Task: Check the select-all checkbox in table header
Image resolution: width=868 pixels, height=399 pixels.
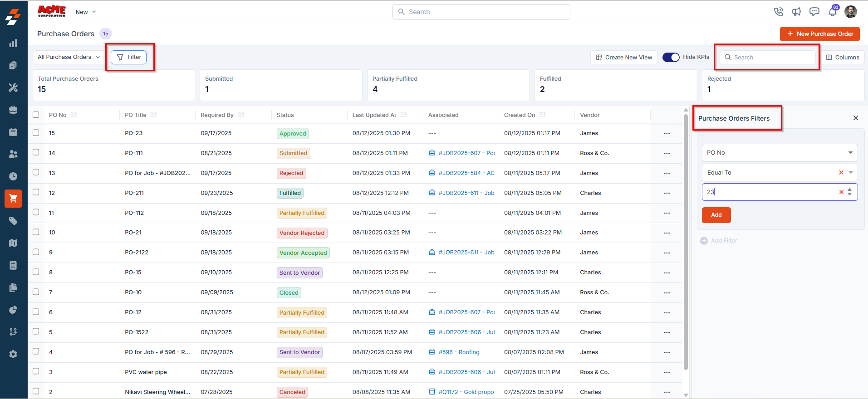Action: 36,115
